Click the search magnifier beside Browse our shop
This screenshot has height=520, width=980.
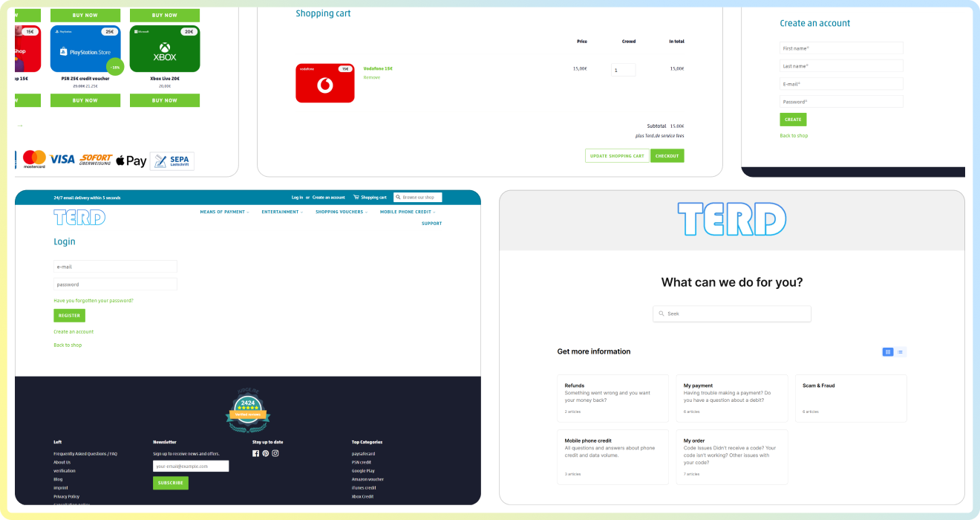coord(398,198)
